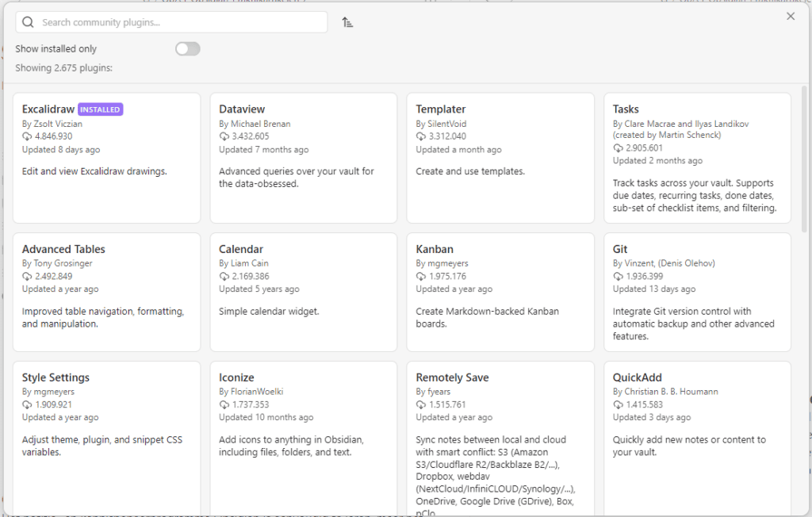Click download icon next to 3.312.040
The image size is (812, 517).
(x=420, y=136)
